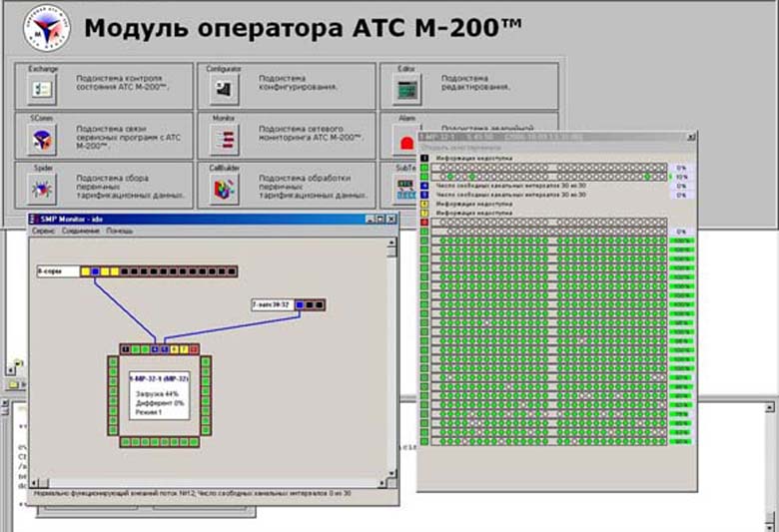
Task: Open the Alarm red lamp icon
Action: click(406, 144)
